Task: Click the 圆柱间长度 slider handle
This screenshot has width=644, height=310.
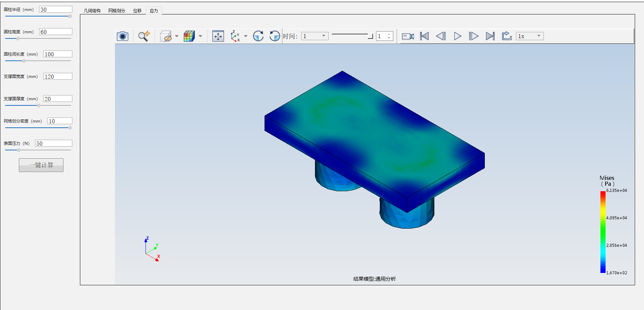Action: pyautogui.click(x=24, y=61)
